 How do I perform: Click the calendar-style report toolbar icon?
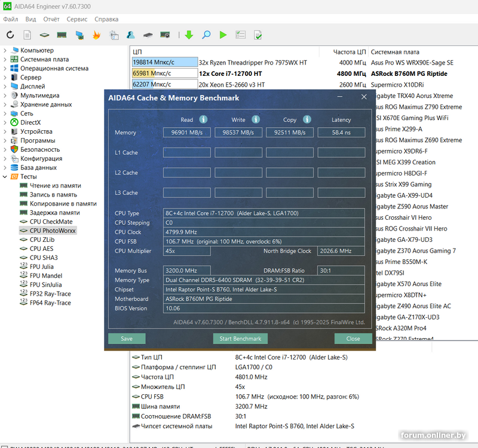coord(114,35)
